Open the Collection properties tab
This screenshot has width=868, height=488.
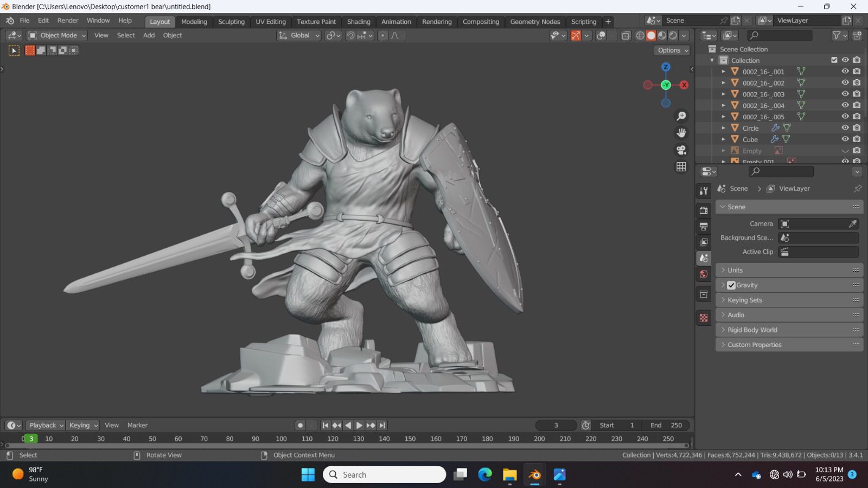704,294
